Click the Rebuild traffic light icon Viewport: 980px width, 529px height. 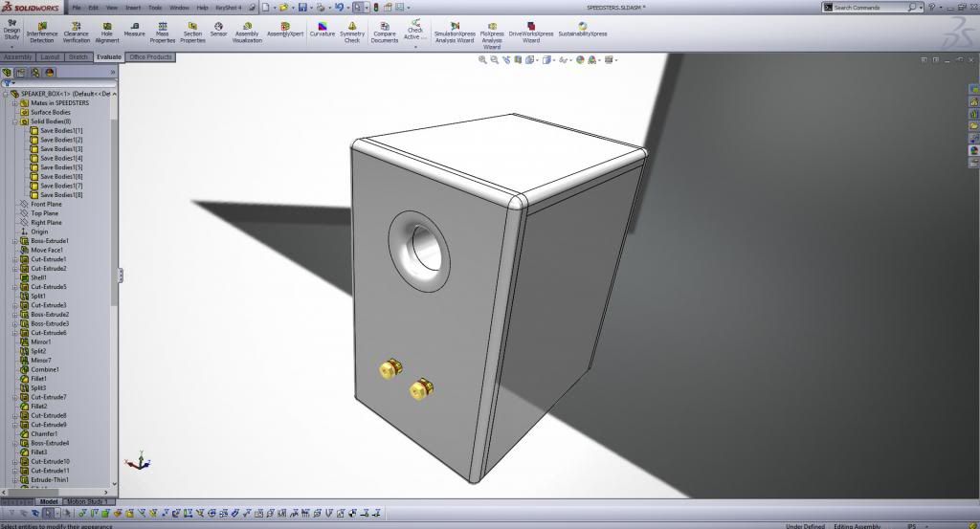375,8
